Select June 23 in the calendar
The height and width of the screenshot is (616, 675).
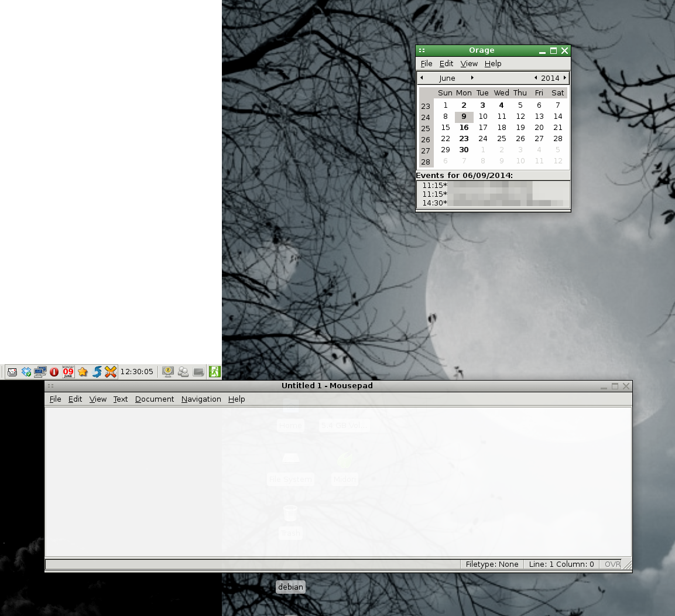point(464,139)
